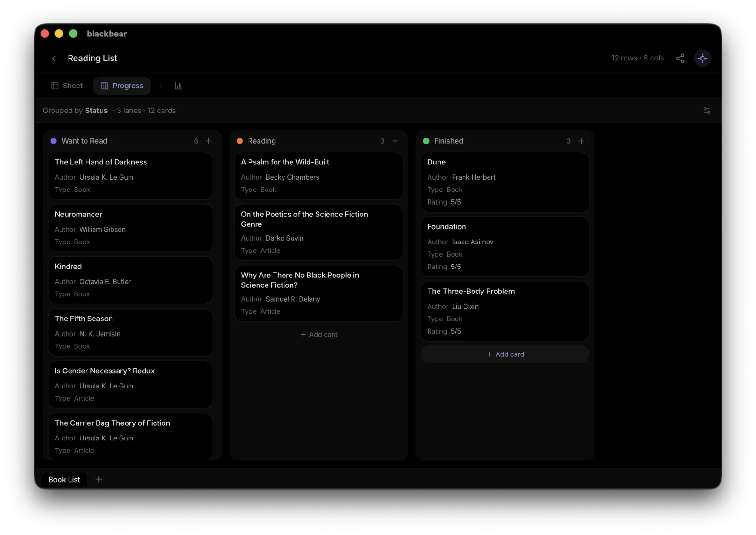Click author Frank Herbert
This screenshot has height=535, width=756.
[x=474, y=177]
